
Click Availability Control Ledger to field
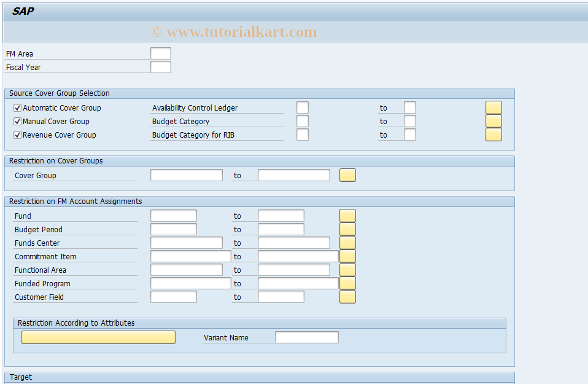coord(410,108)
